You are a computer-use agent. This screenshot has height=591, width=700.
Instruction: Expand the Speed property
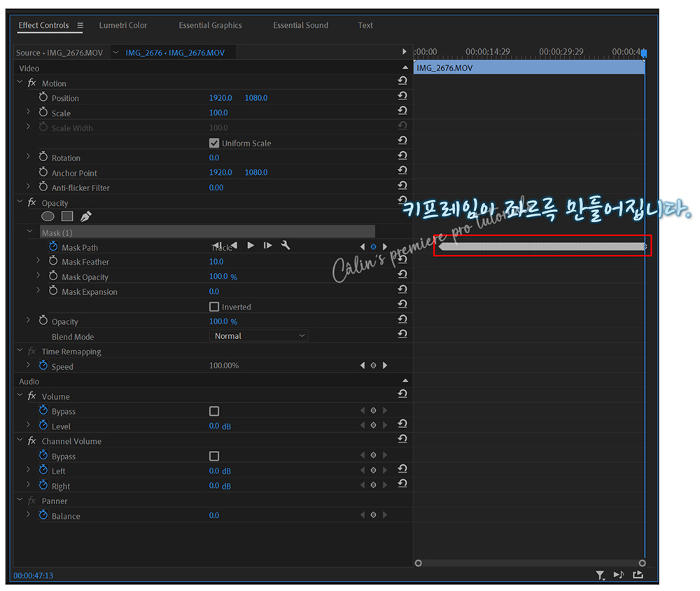pyautogui.click(x=29, y=365)
